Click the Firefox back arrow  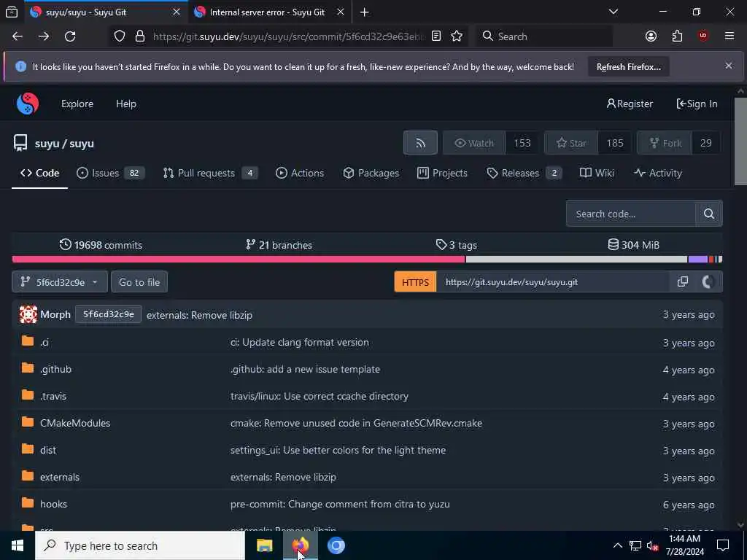pyautogui.click(x=18, y=36)
